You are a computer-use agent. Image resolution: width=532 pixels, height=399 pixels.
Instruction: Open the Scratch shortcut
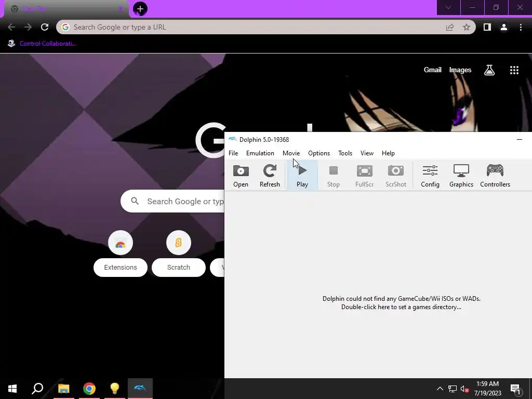[x=179, y=254]
